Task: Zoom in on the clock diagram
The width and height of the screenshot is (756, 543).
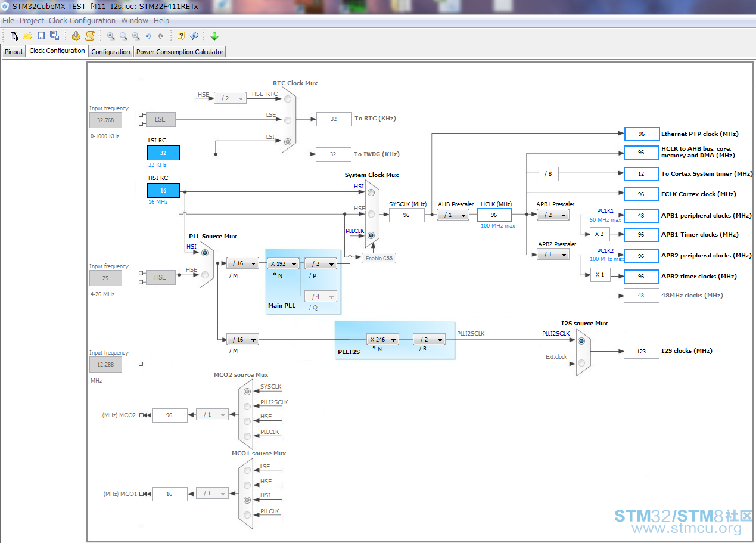Action: point(111,36)
